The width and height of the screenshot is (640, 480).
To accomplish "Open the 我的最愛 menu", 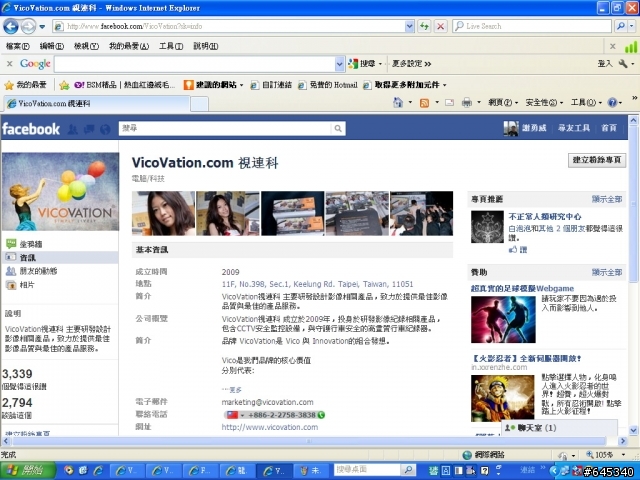I will tap(129, 46).
